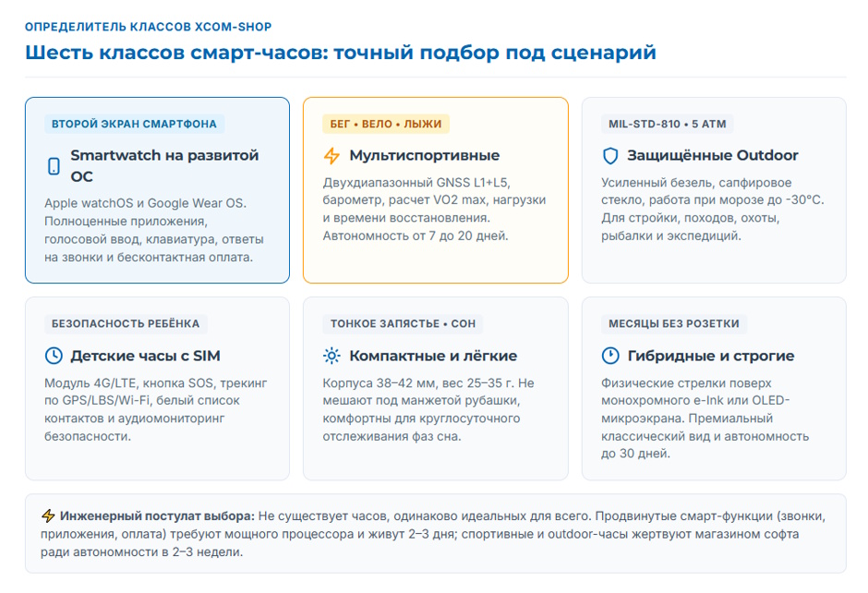
Task: Click the smartphone icon beside Smartwatch heading
Action: [54, 166]
